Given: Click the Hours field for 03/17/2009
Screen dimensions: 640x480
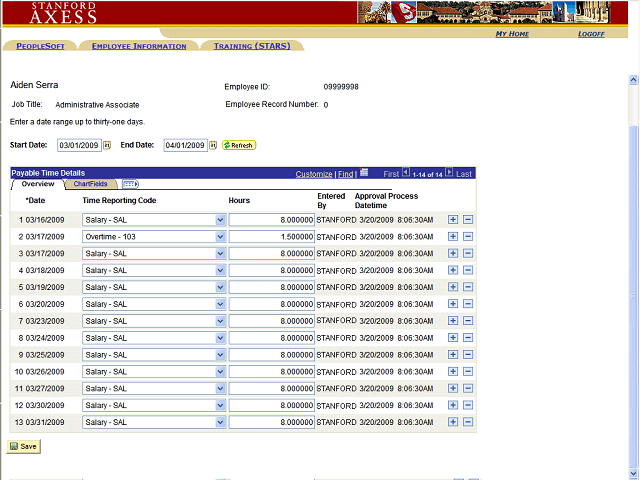Looking at the screenshot, I should pyautogui.click(x=271, y=237).
